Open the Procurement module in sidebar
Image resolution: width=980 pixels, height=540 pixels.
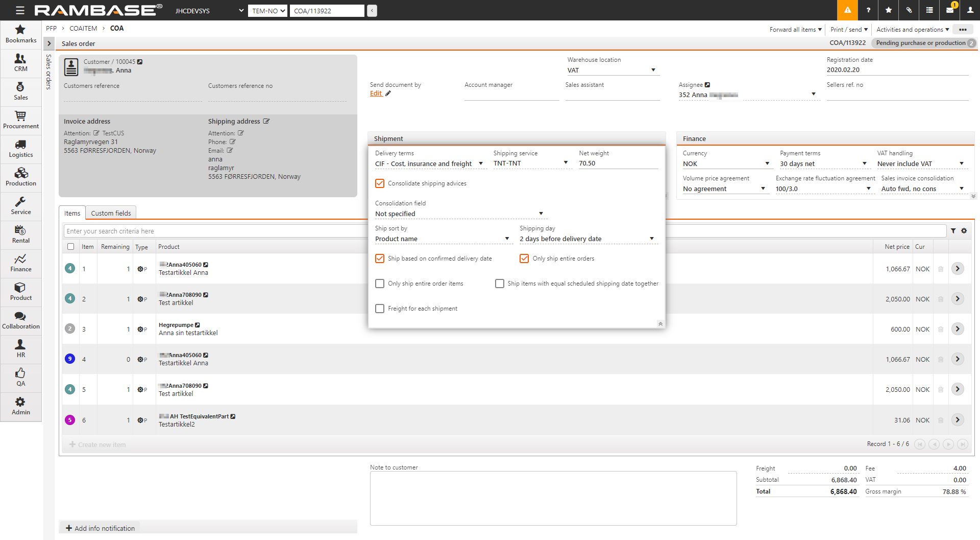click(20, 120)
